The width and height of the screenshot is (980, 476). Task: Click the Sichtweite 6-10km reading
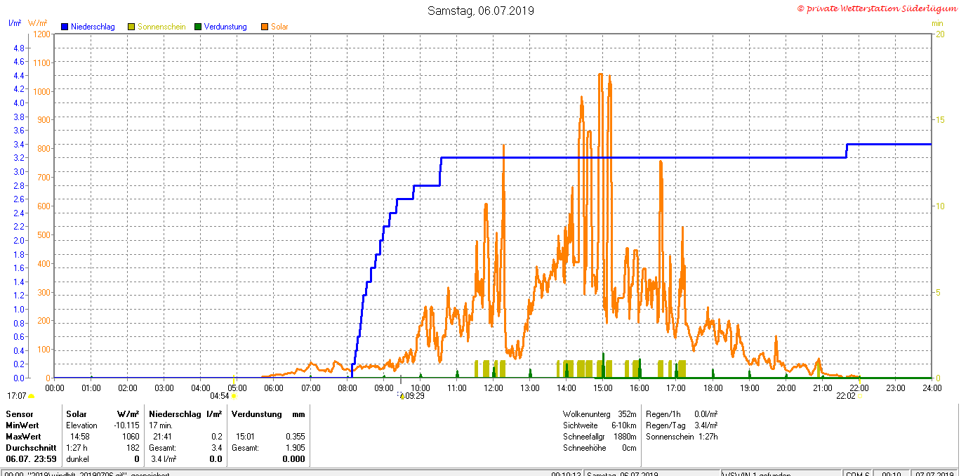600,425
